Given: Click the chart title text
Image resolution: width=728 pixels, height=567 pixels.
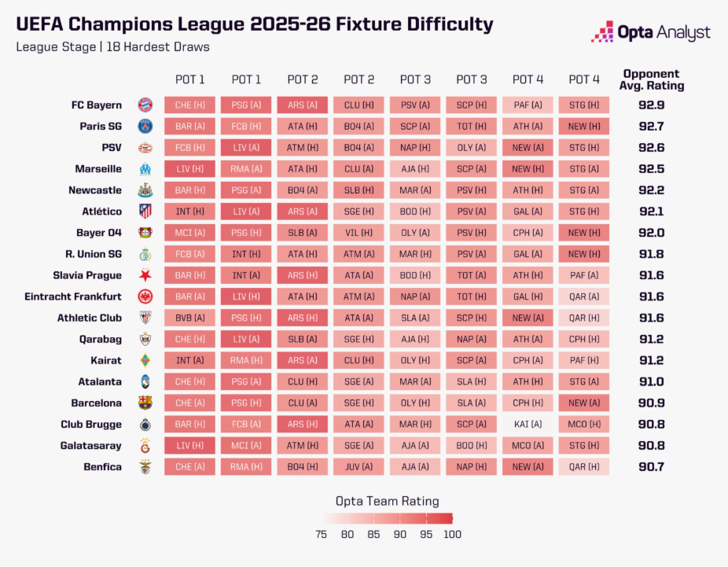Looking at the screenshot, I should [255, 24].
